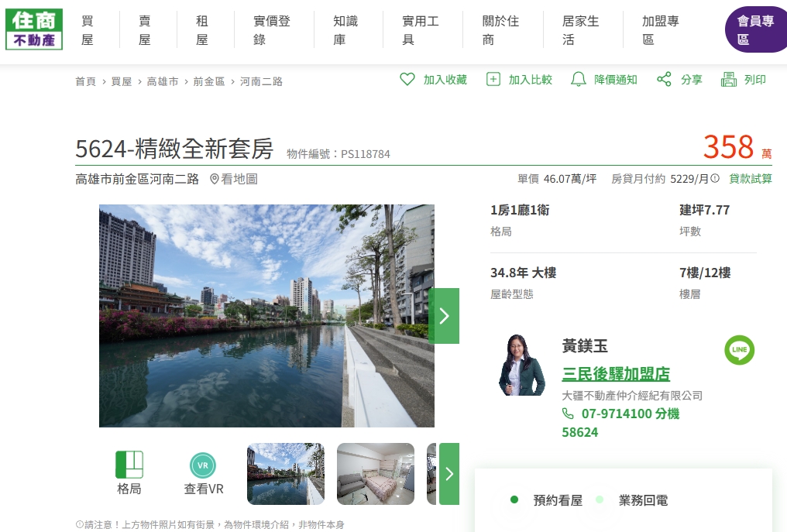Enable price drop alert bell icon
The image size is (787, 532).
578,79
